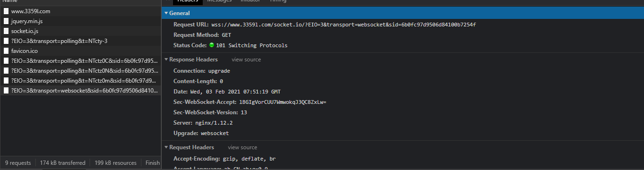Select the socket.io.js request row
The image size is (644, 170).
tap(81, 31)
